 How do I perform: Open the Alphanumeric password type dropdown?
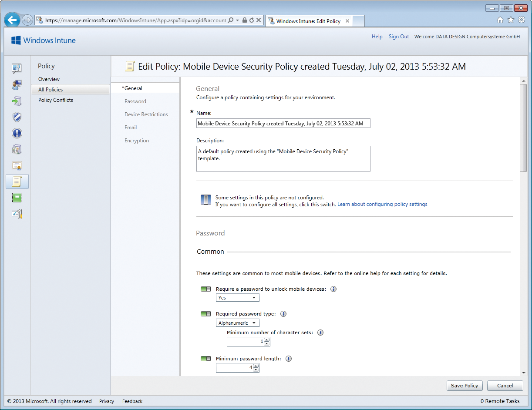tap(238, 323)
